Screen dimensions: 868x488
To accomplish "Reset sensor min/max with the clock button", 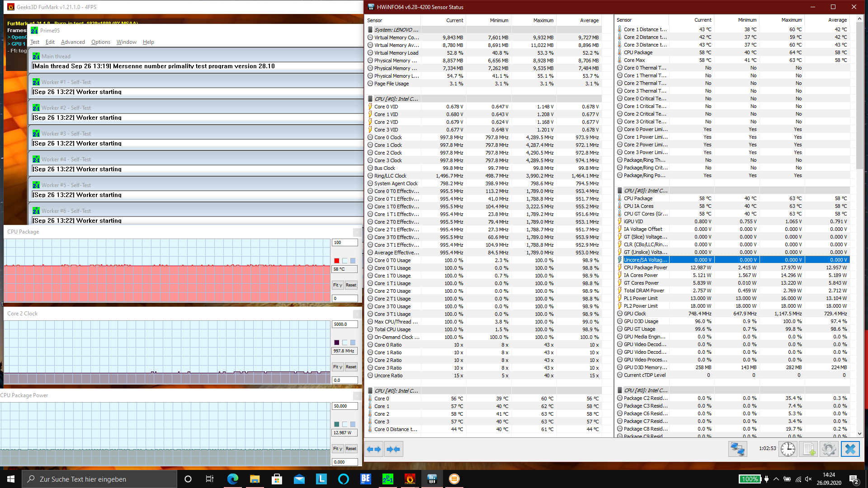I will 788,449.
